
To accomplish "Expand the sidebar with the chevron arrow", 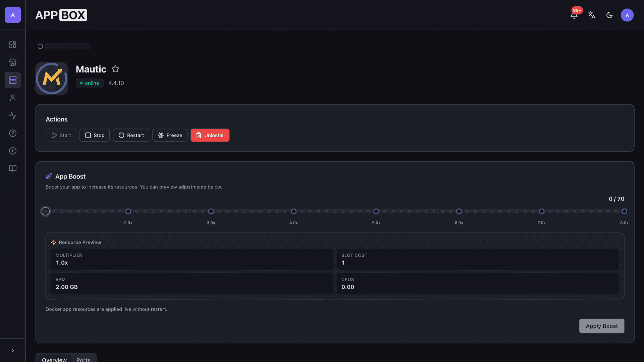I will [x=13, y=351].
